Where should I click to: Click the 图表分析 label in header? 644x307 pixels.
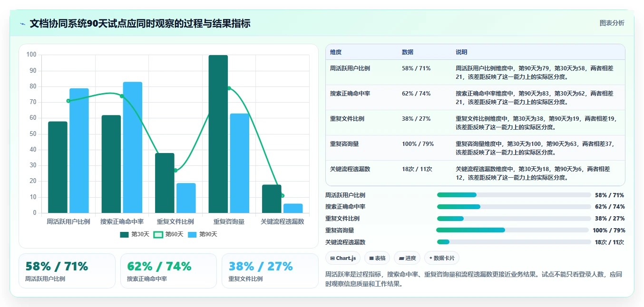tap(612, 23)
